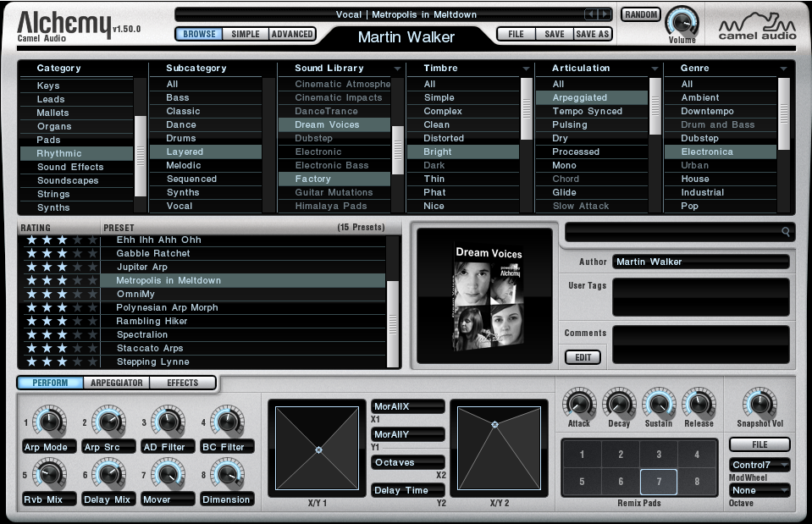The height and width of the screenshot is (524, 812).
Task: Click the search magnifier icon
Action: [x=785, y=232]
